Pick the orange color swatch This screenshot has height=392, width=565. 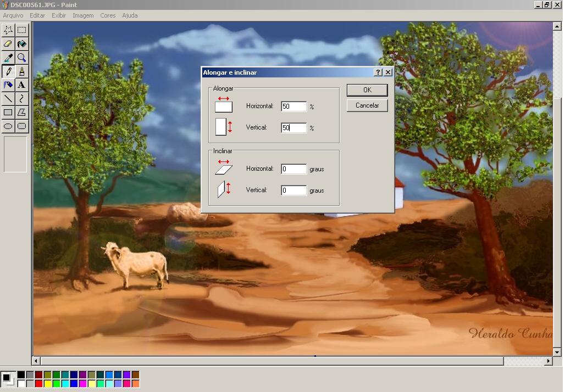click(136, 384)
